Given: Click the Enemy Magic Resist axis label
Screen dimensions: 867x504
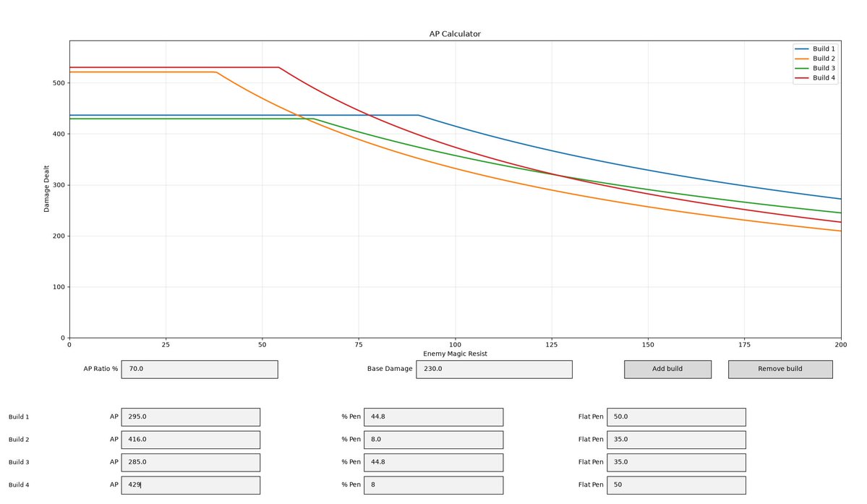Looking at the screenshot, I should point(455,354).
